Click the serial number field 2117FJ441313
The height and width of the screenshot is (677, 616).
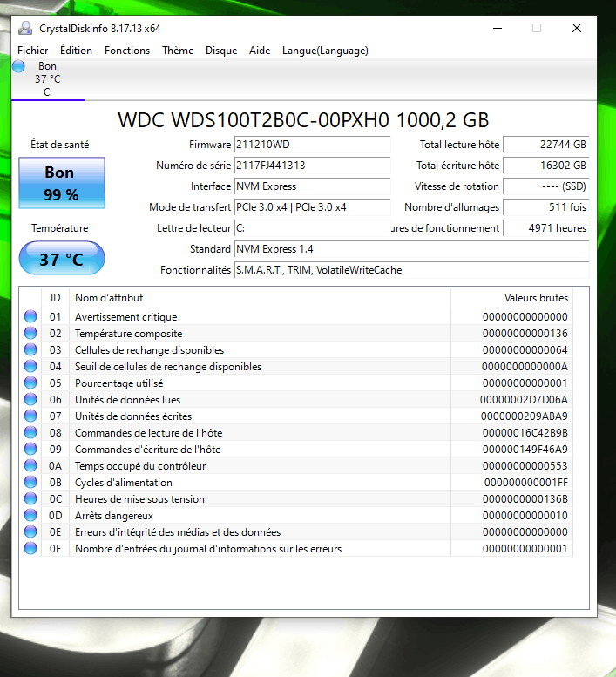point(313,166)
